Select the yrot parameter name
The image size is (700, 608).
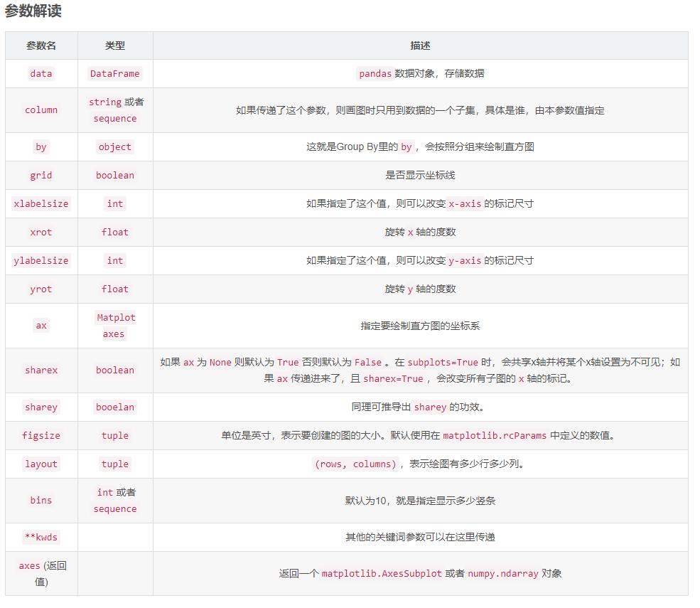click(41, 289)
